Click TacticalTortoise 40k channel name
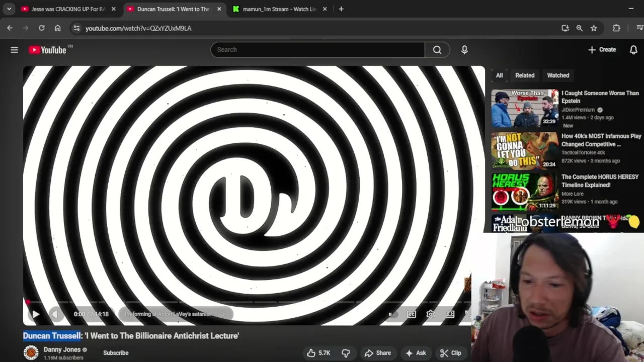The image size is (644, 362). [583, 152]
